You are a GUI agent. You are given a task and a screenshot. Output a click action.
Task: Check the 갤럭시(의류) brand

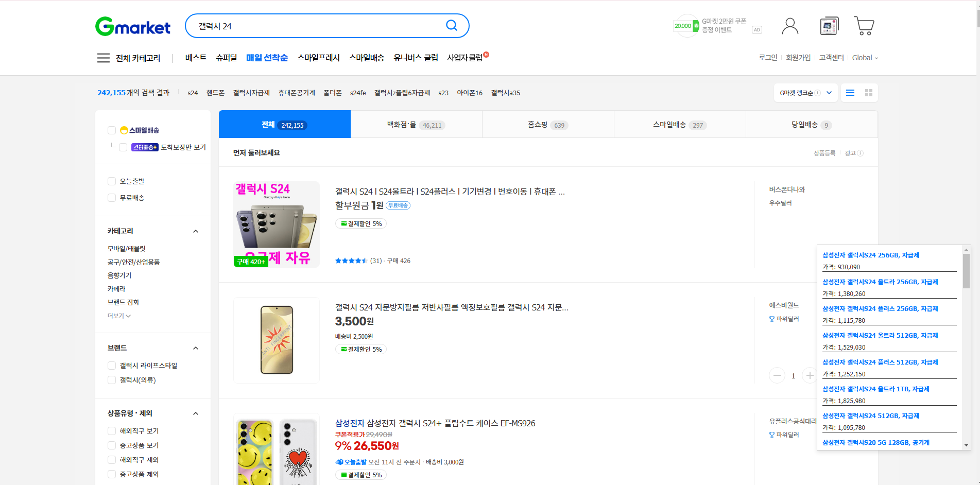[x=112, y=380]
